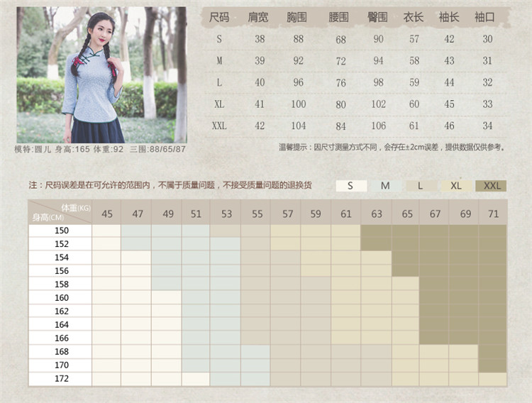Click the dark XXL legend swatch
This screenshot has width=532, height=403.
[x=492, y=186]
